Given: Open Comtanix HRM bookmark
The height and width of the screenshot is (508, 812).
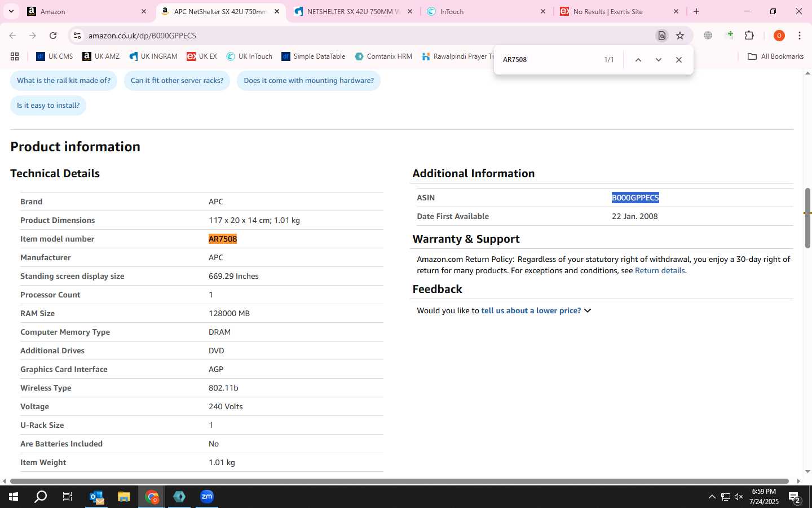Looking at the screenshot, I should click(383, 56).
